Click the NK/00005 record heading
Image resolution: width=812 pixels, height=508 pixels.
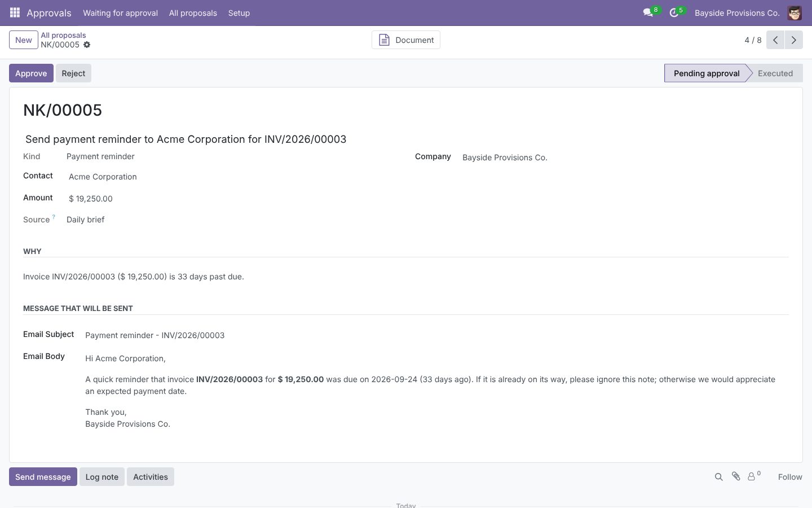63,110
